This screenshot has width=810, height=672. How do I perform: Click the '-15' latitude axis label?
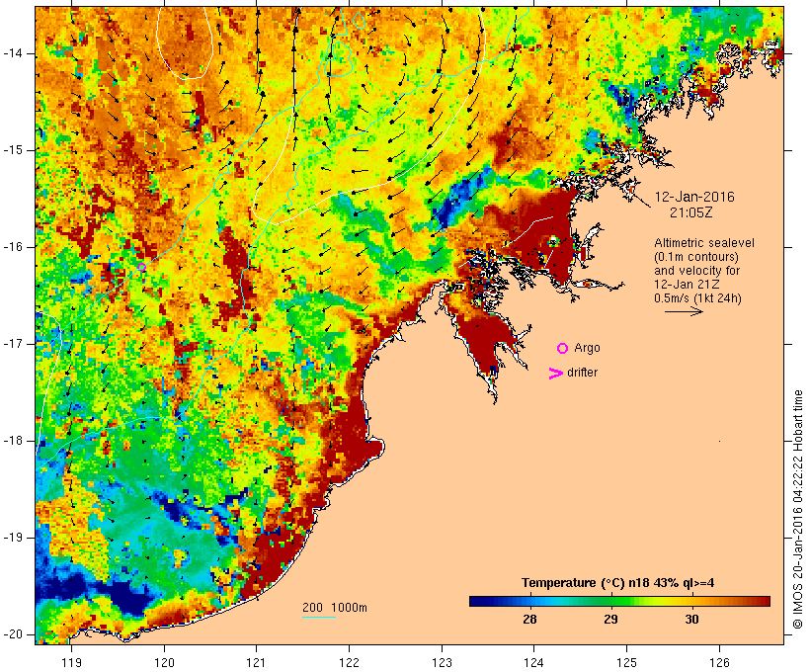click(x=12, y=150)
